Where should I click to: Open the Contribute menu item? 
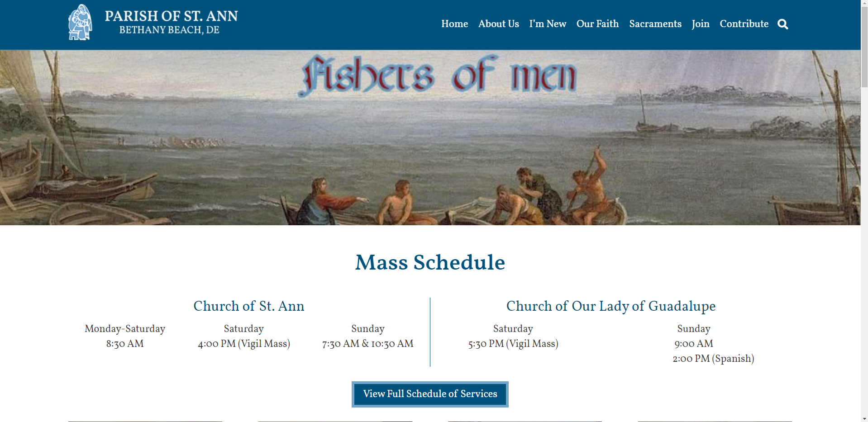744,24
